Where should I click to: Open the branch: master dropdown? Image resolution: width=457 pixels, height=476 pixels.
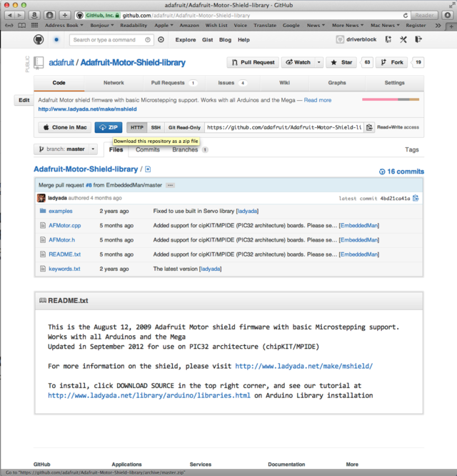66,149
